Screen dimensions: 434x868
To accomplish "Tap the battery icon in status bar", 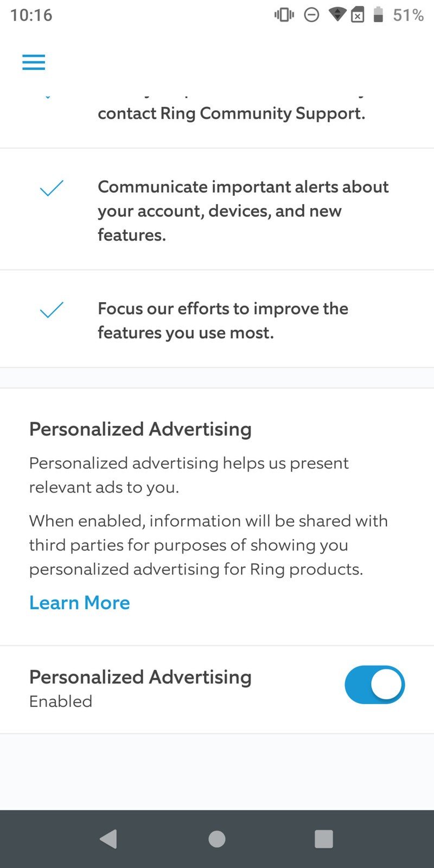I will click(379, 15).
